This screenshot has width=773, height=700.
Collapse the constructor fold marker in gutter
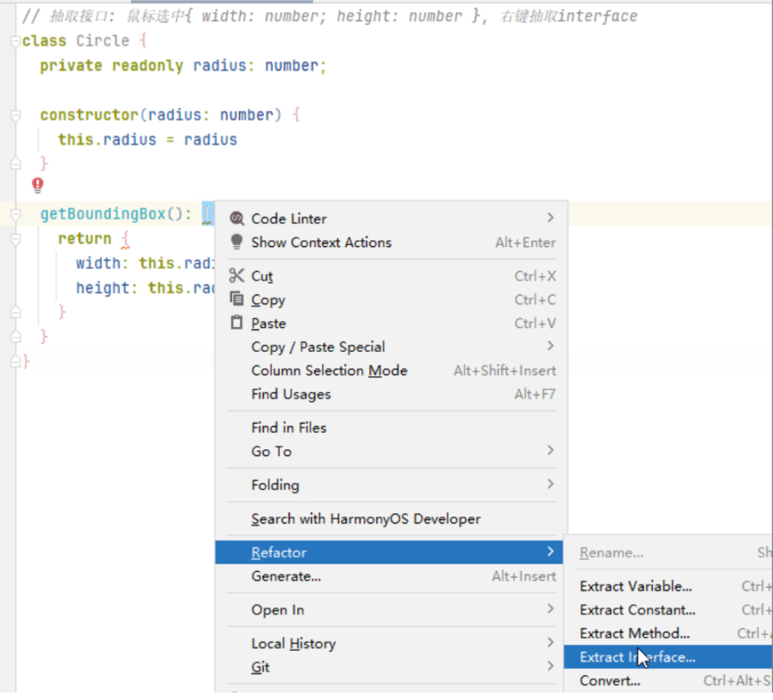point(16,116)
